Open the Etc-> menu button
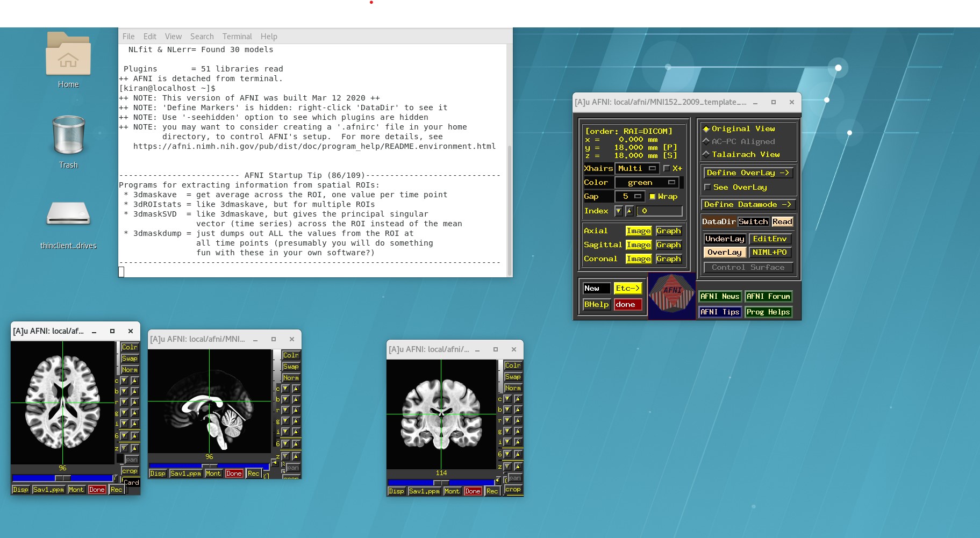The height and width of the screenshot is (538, 980). point(628,289)
